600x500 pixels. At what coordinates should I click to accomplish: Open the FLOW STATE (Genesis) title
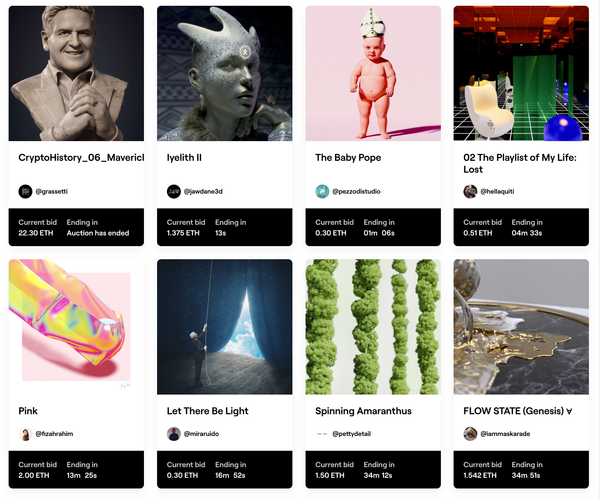(x=518, y=411)
